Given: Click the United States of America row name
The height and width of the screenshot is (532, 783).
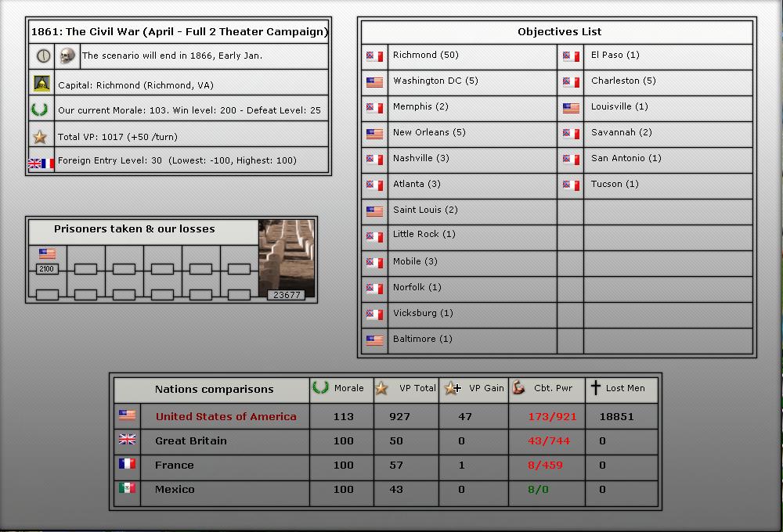Looking at the screenshot, I should [226, 416].
